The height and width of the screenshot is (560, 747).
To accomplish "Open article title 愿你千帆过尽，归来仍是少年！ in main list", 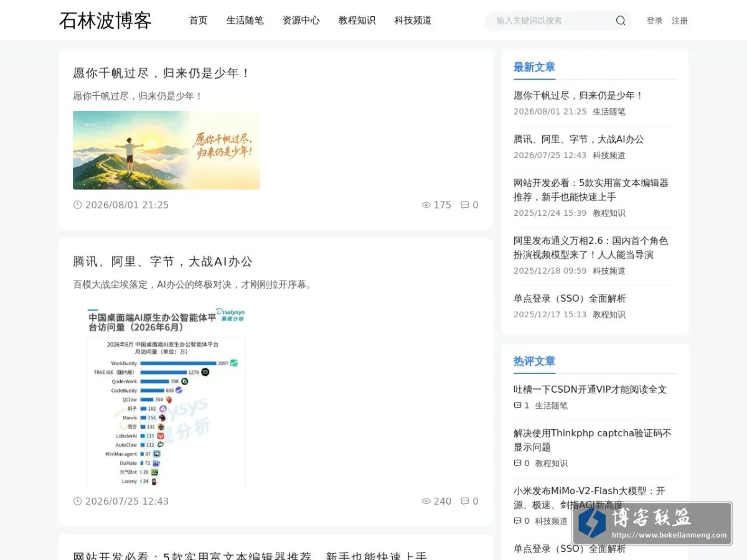I will (162, 73).
